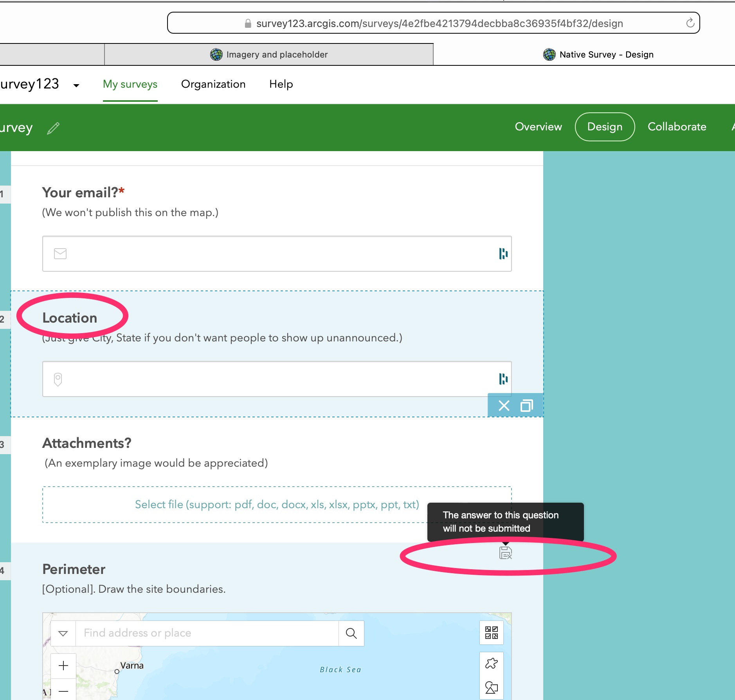This screenshot has height=700, width=735.
Task: Click the 'will not be submitted' icon
Action: [x=505, y=553]
